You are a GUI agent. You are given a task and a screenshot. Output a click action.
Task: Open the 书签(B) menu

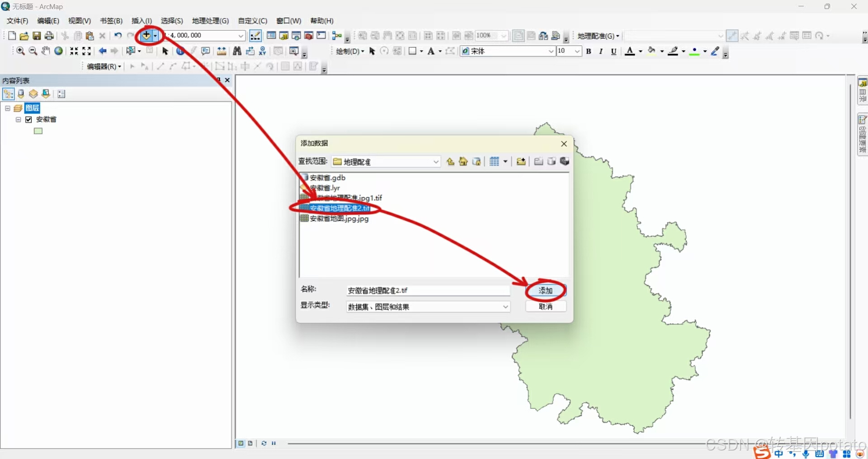coord(111,21)
